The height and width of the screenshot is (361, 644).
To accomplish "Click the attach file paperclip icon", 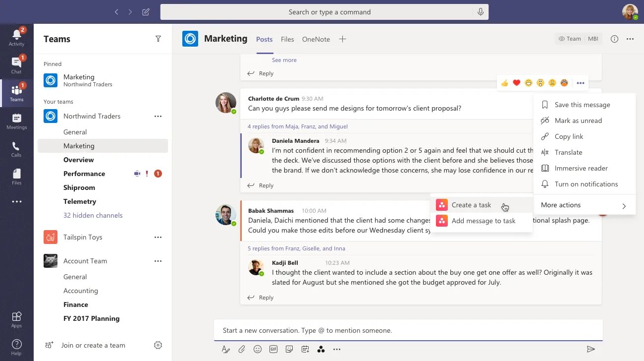I will pos(242,349).
